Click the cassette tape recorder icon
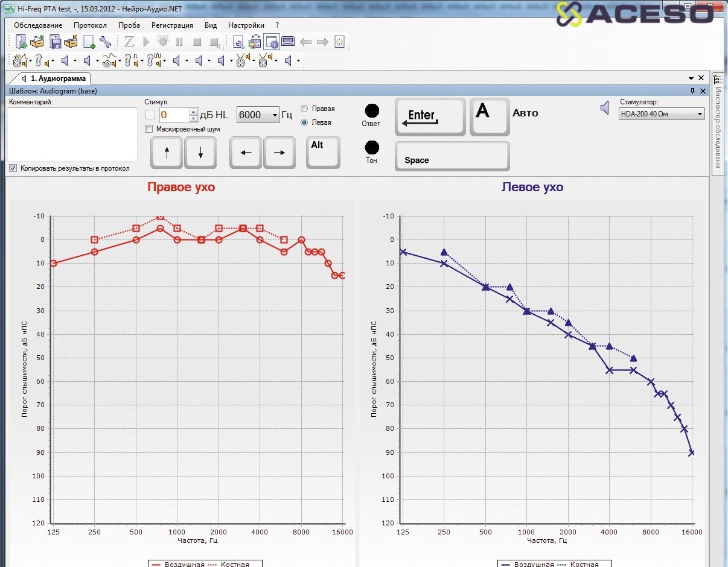This screenshot has height=567, width=728. point(288,42)
